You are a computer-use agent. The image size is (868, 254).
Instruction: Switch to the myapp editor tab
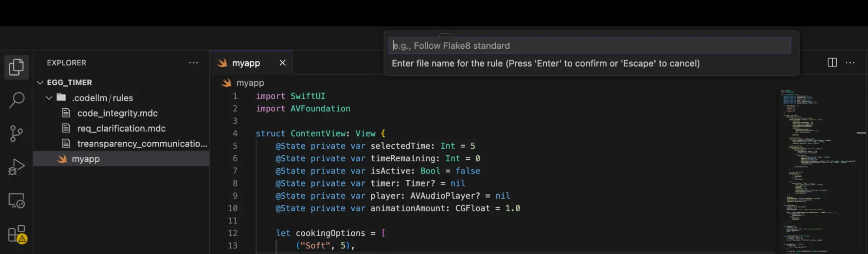click(246, 63)
